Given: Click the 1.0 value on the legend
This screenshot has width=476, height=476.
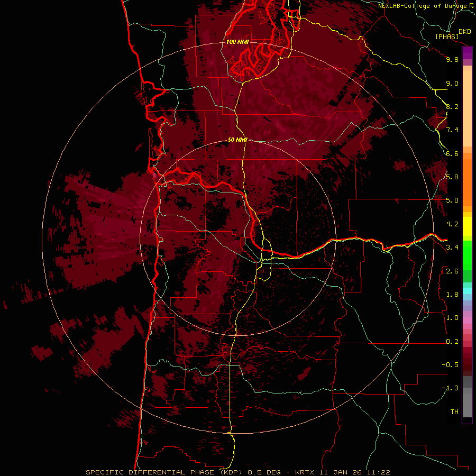Looking at the screenshot, I should click(452, 318).
